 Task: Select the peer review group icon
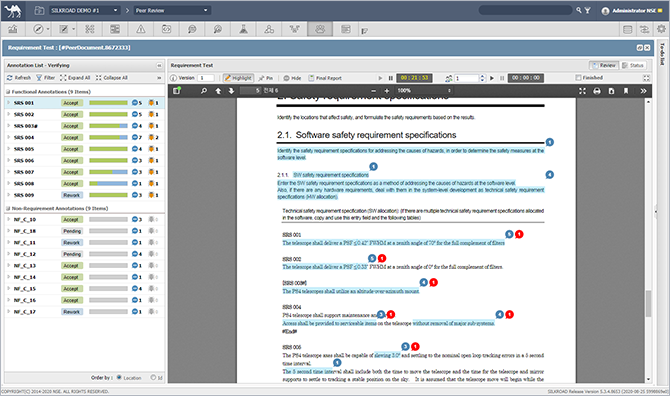(x=320, y=29)
